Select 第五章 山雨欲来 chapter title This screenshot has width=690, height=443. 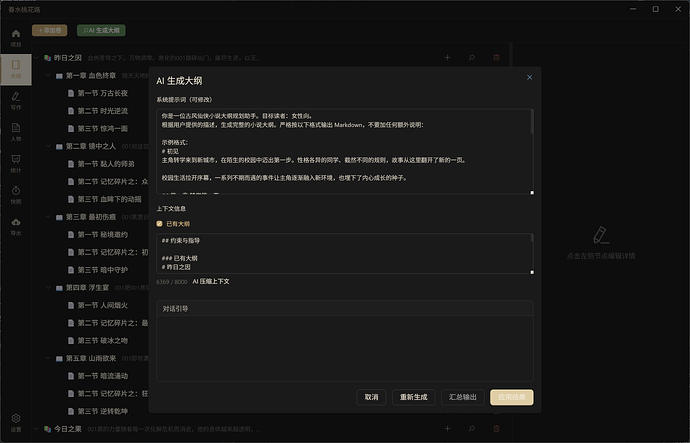(91, 359)
